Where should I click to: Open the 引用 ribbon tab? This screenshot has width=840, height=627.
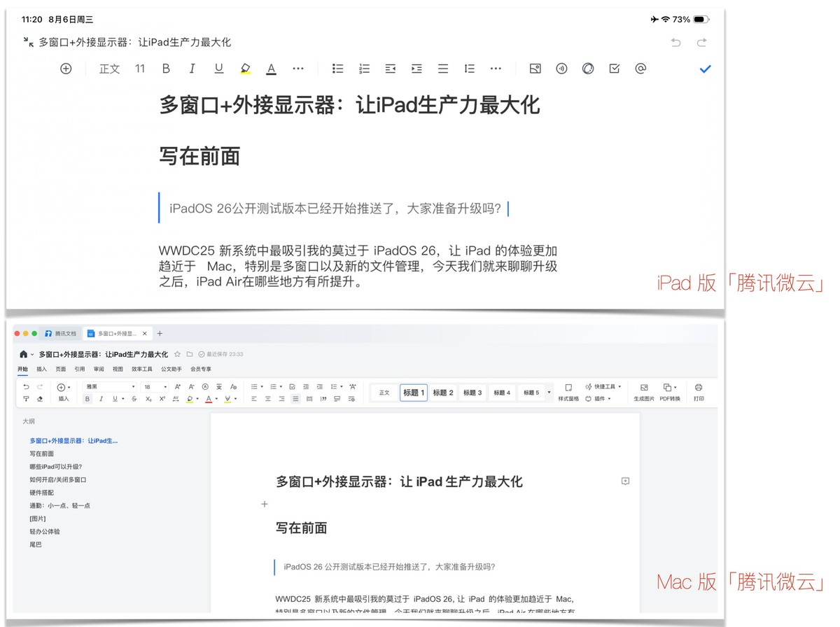coord(80,369)
